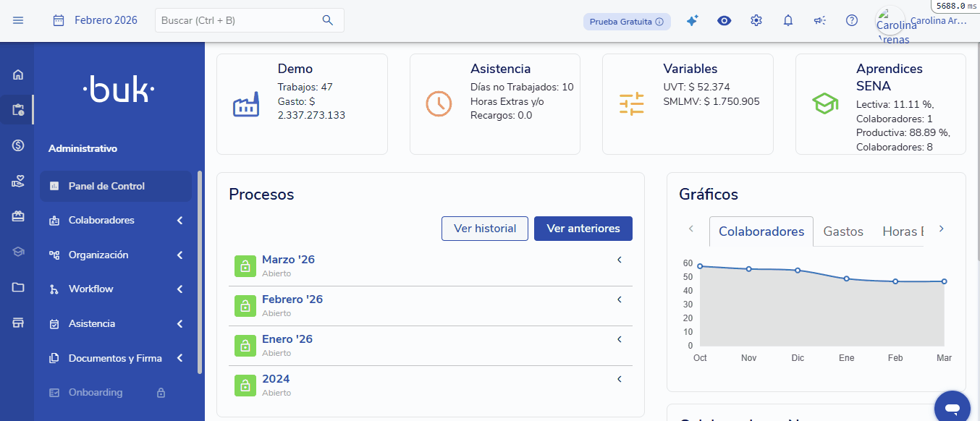The width and height of the screenshot is (980, 421).
Task: Open settings gear in the top bar
Action: [x=756, y=21]
